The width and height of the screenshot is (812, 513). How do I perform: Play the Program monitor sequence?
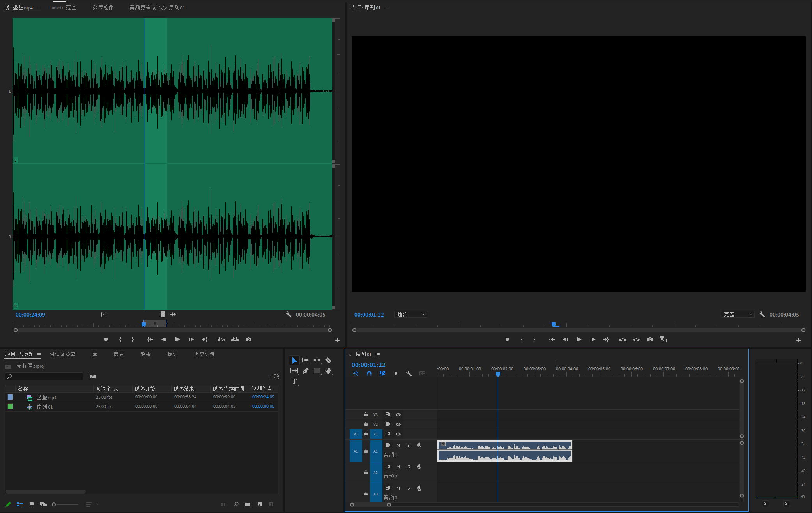578,340
